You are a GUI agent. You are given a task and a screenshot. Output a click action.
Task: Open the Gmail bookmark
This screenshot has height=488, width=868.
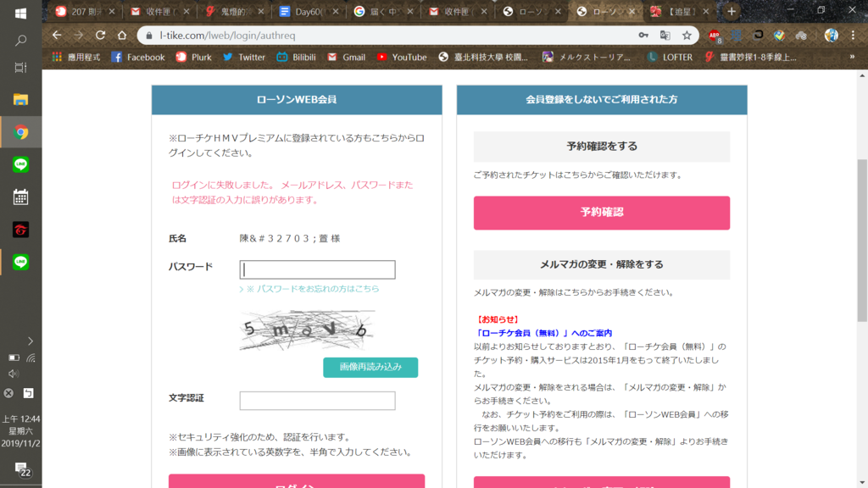click(346, 57)
